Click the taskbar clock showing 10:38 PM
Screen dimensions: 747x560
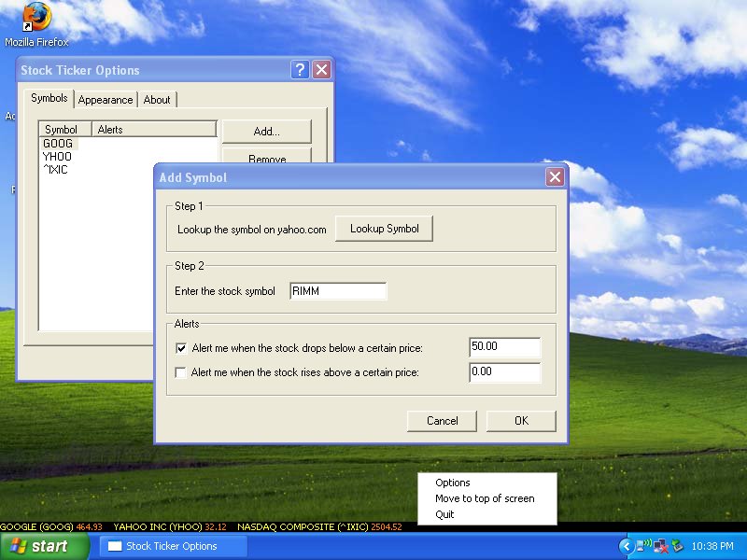tap(712, 546)
